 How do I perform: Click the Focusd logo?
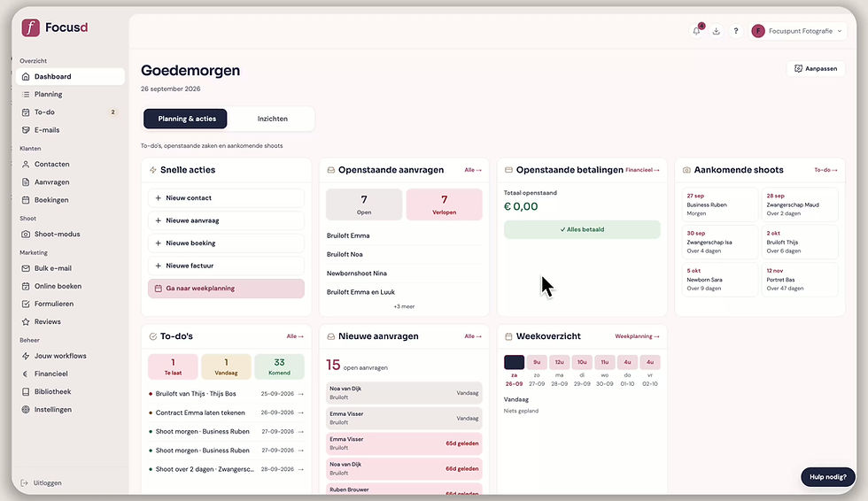[x=55, y=27]
